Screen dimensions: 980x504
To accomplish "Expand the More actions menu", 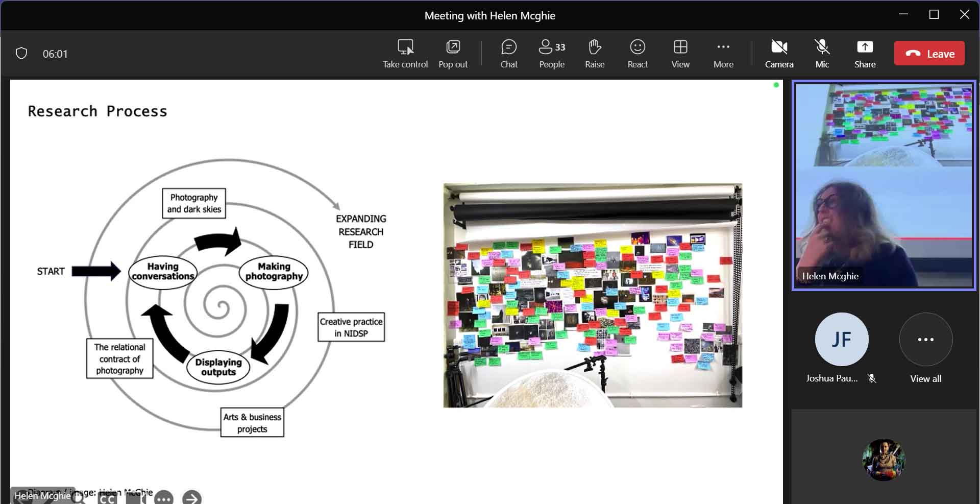I will [x=723, y=53].
